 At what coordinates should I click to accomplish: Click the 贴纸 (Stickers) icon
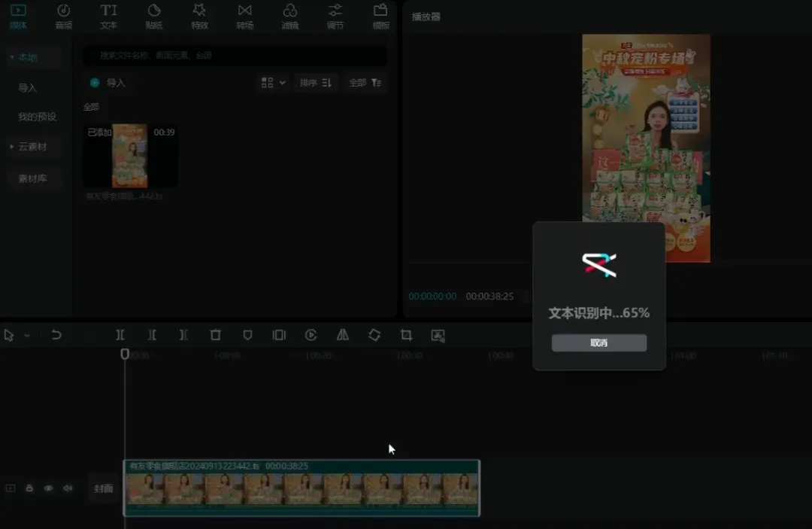(x=154, y=16)
